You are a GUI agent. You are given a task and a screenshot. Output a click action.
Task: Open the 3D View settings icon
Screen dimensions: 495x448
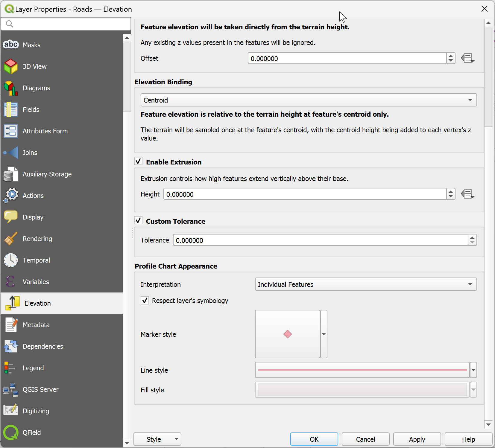coord(11,66)
